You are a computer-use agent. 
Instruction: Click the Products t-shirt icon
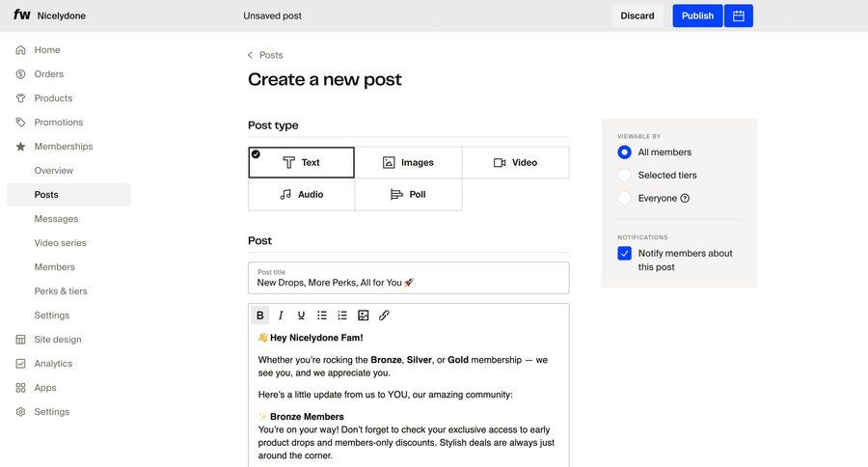(20, 98)
